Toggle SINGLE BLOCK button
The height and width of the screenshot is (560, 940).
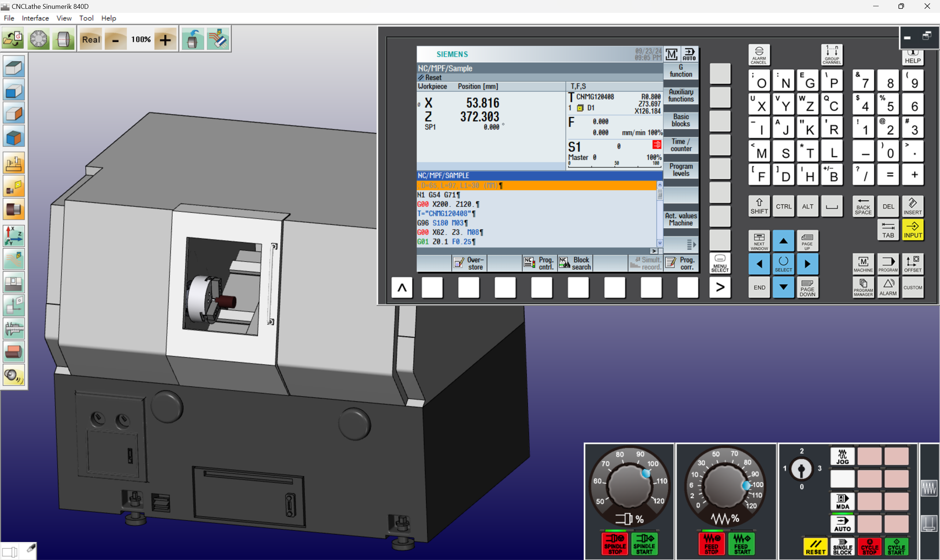(x=842, y=547)
